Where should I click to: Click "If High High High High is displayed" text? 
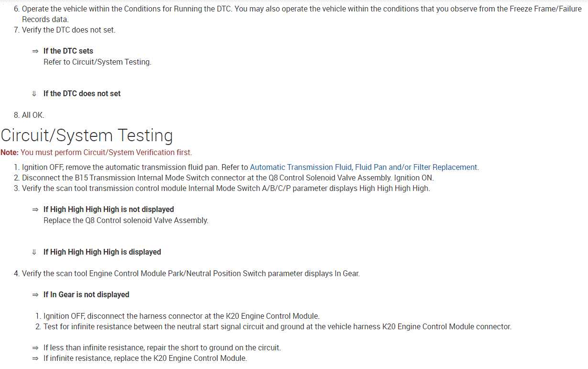pyautogui.click(x=102, y=252)
